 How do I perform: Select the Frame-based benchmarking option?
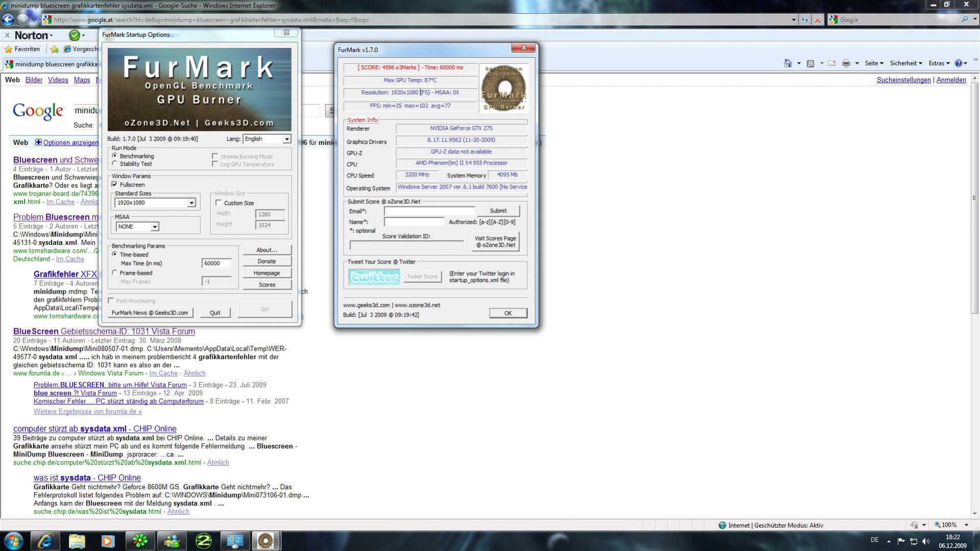114,272
